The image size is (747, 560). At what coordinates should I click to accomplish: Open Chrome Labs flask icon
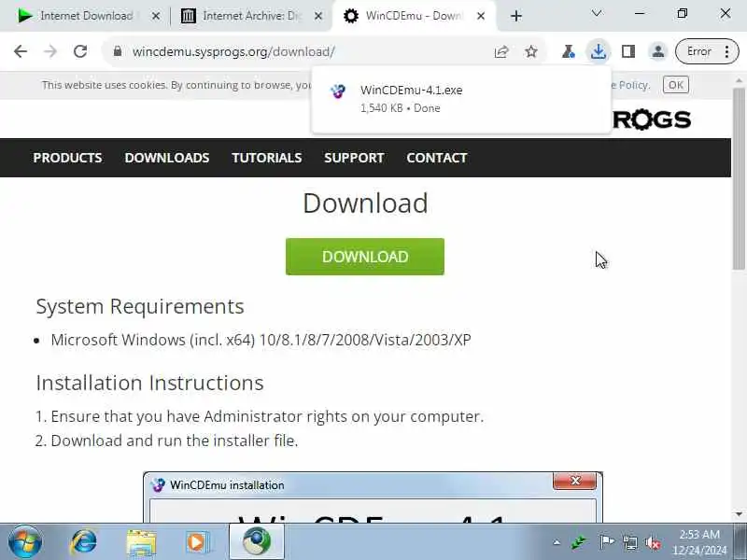pyautogui.click(x=569, y=51)
